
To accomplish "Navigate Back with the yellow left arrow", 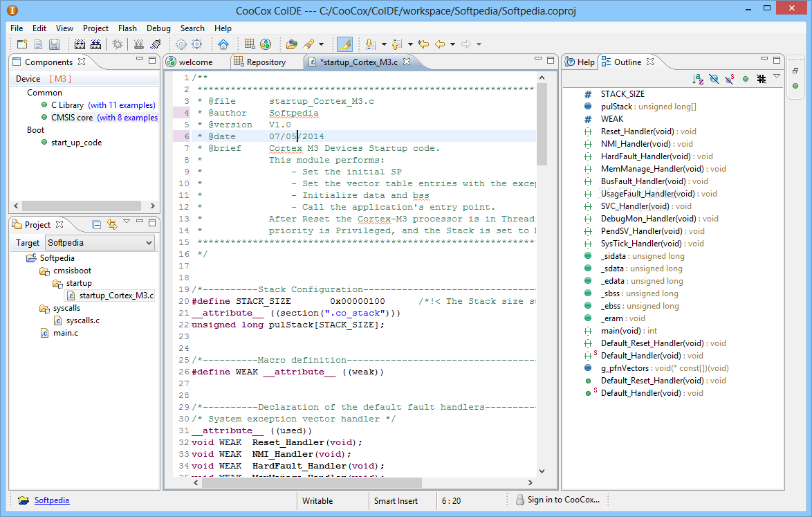I will 440,44.
